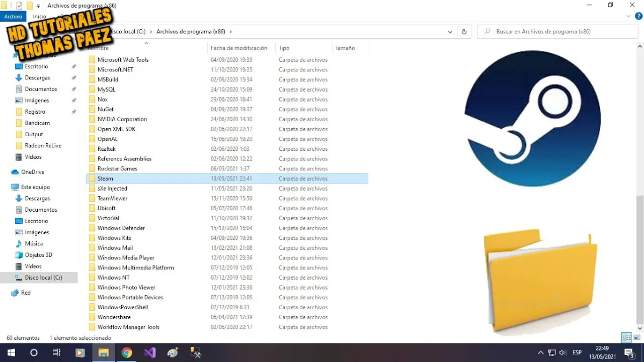Select the Ubisoft folder

click(x=106, y=208)
